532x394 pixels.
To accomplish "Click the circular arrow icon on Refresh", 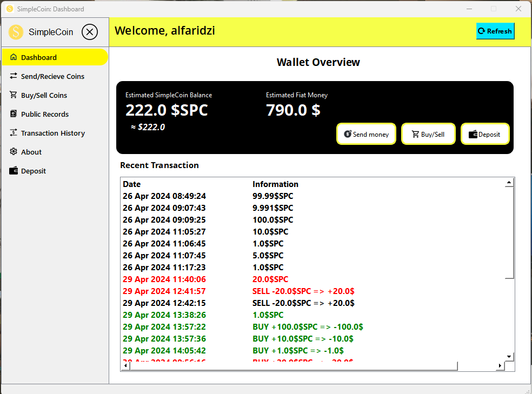I will (481, 31).
